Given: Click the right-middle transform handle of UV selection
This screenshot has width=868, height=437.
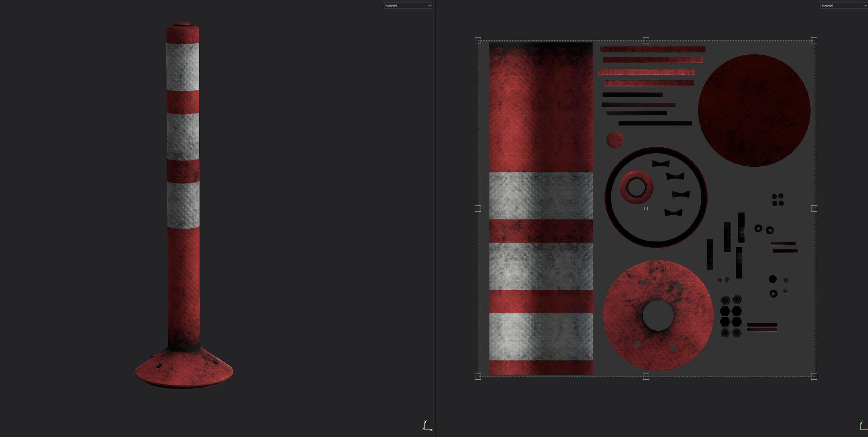Looking at the screenshot, I should pos(814,208).
